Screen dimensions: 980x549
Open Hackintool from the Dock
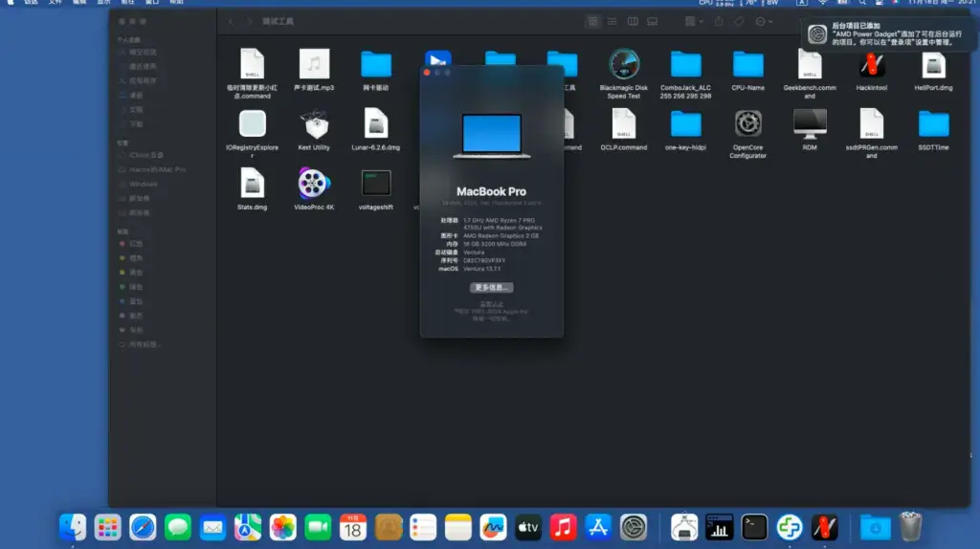(824, 528)
